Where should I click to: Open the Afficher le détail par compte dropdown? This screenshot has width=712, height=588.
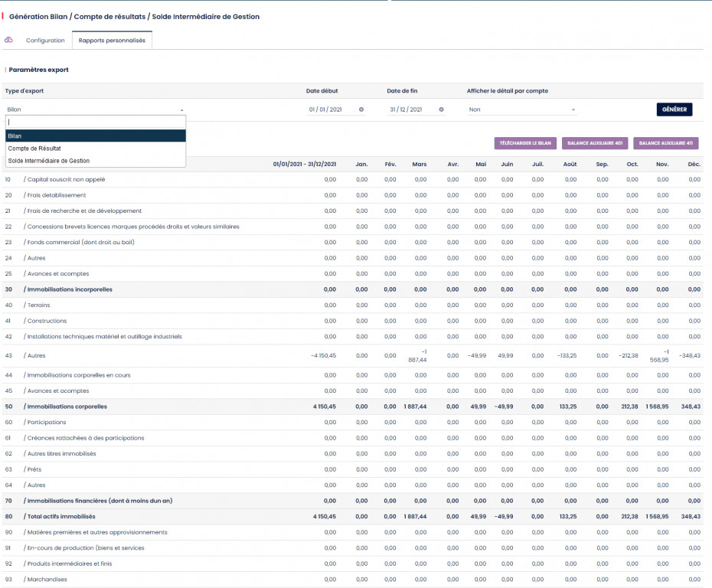521,109
